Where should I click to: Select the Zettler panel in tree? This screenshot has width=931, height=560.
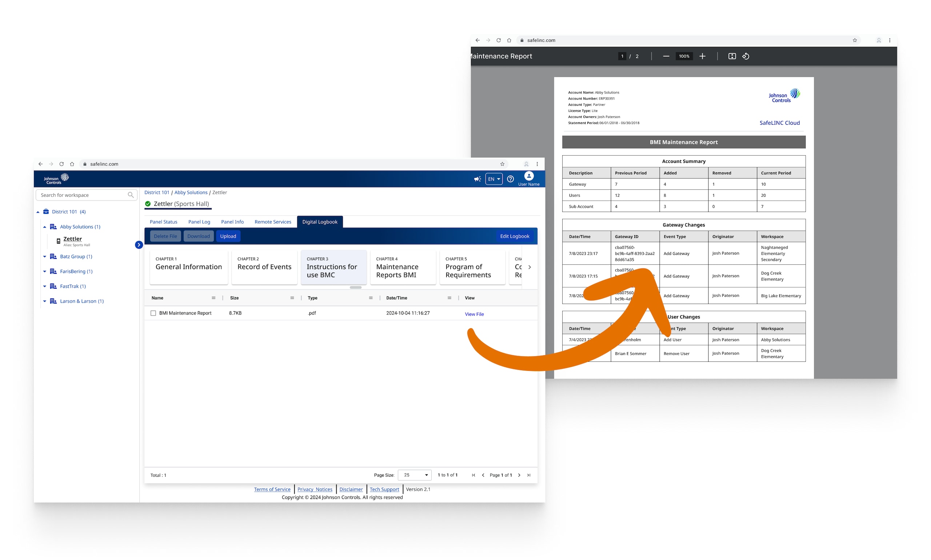pyautogui.click(x=72, y=239)
